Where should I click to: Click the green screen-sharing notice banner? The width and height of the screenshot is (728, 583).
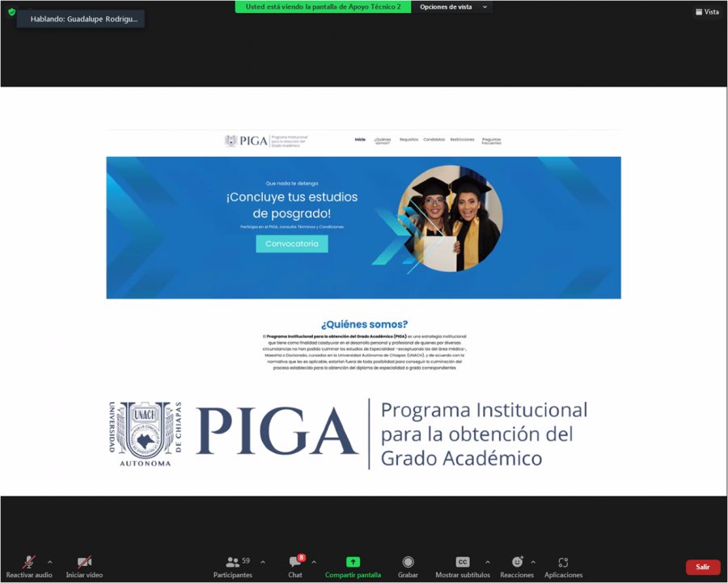tap(323, 7)
